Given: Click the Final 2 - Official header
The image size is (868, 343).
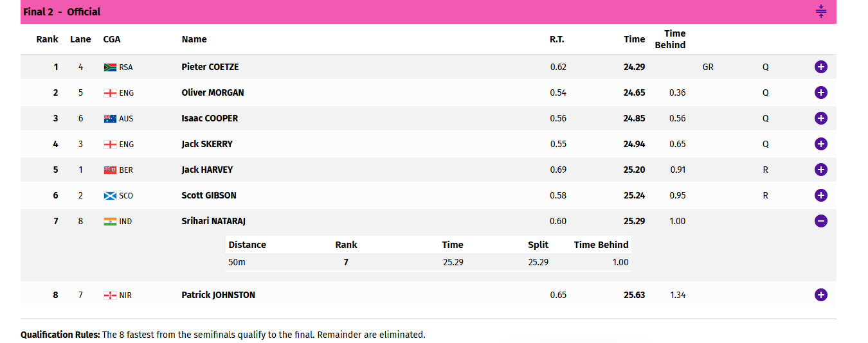Looking at the screenshot, I should (62, 12).
